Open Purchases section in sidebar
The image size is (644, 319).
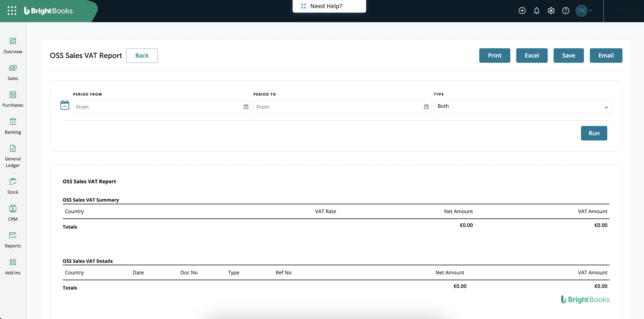click(13, 99)
